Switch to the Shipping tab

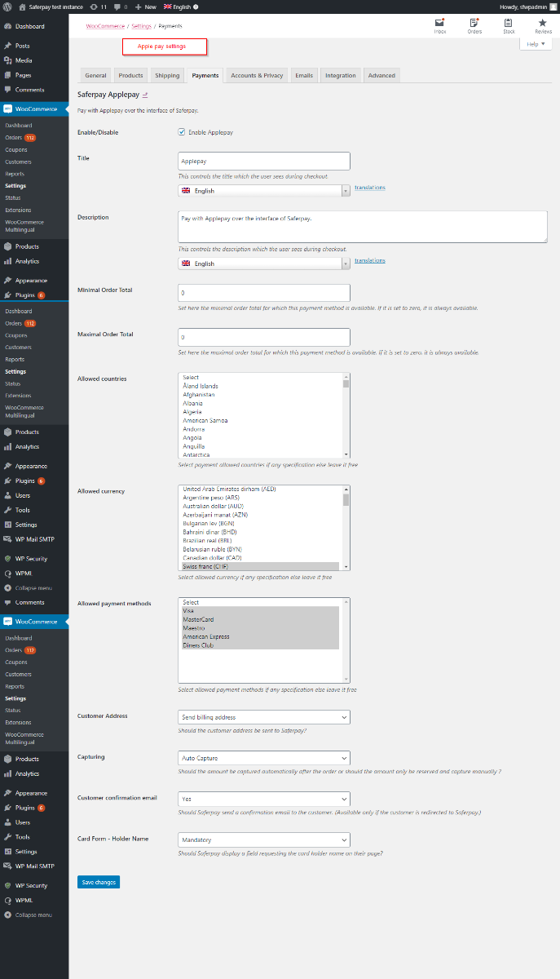click(x=167, y=76)
